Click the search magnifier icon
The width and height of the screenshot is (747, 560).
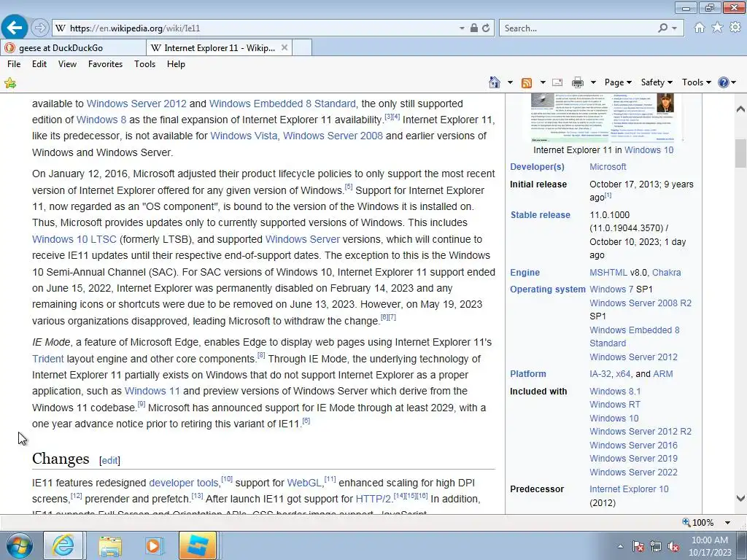click(x=662, y=28)
